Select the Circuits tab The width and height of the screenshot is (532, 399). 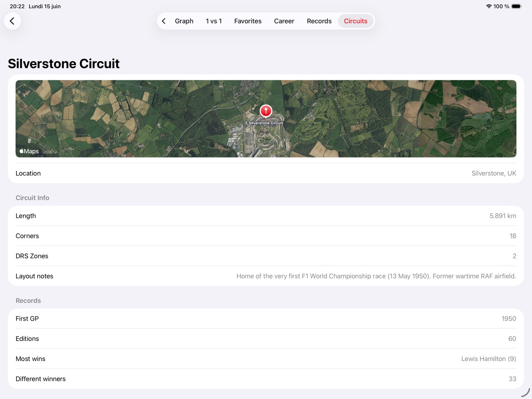click(355, 21)
